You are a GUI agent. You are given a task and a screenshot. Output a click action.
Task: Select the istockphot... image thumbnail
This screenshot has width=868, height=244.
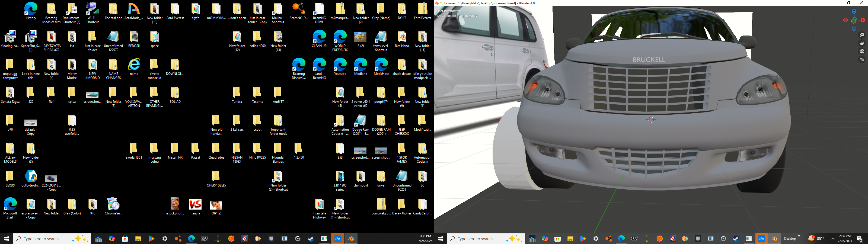[x=174, y=207]
